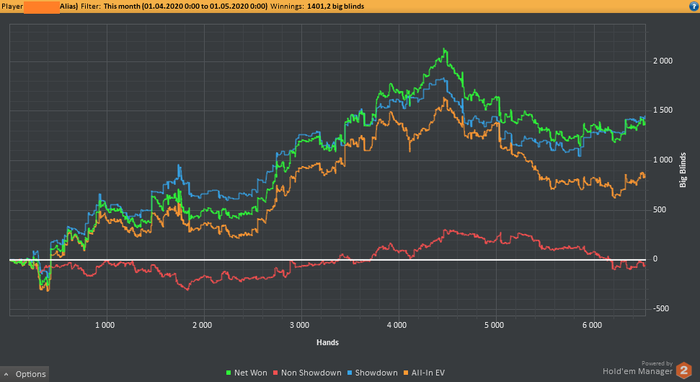The width and height of the screenshot is (700, 382).
Task: Click the red Non Showdown color swatch
Action: (275, 373)
